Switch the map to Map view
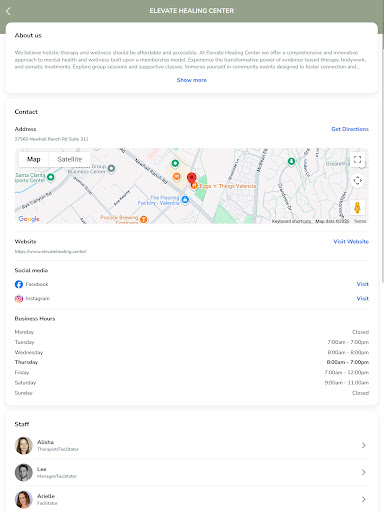The image size is (384, 512). [34, 159]
